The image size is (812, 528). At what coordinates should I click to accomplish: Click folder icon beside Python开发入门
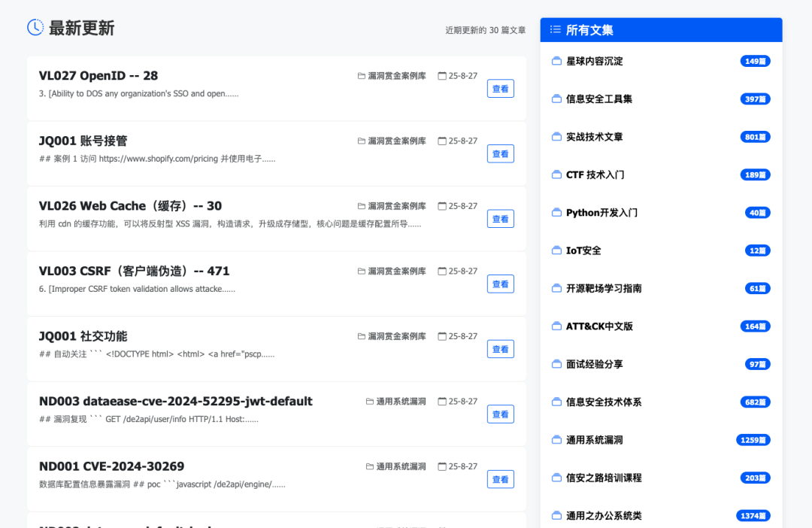pyautogui.click(x=556, y=212)
